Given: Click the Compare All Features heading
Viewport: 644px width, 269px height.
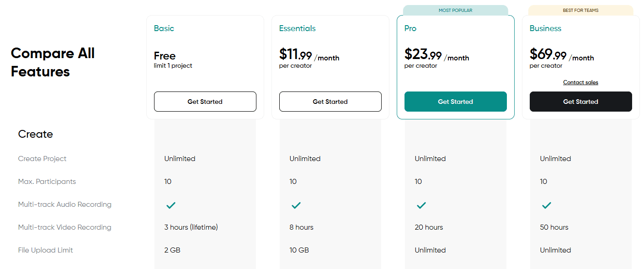Looking at the screenshot, I should 53,62.
